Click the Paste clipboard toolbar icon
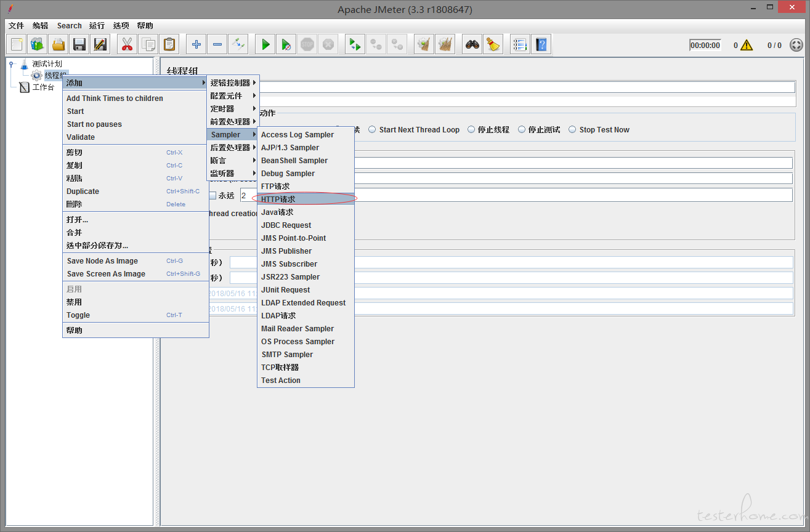810x532 pixels. (169, 44)
